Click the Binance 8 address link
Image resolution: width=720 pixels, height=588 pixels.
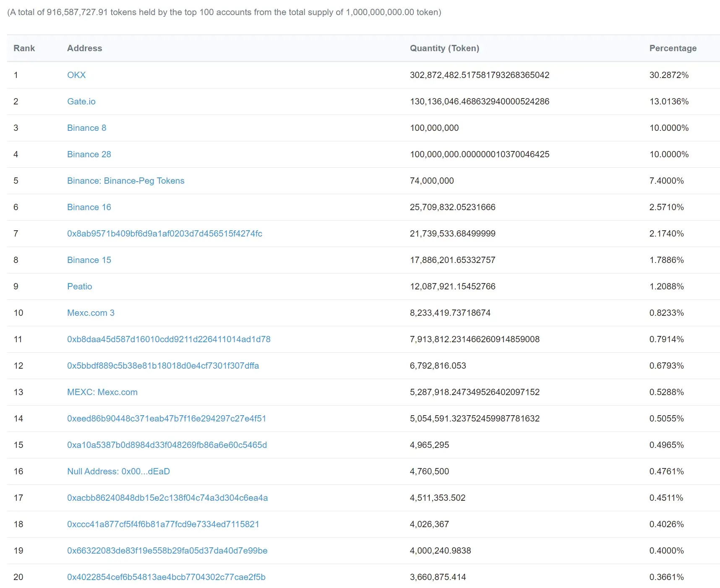[x=87, y=128]
